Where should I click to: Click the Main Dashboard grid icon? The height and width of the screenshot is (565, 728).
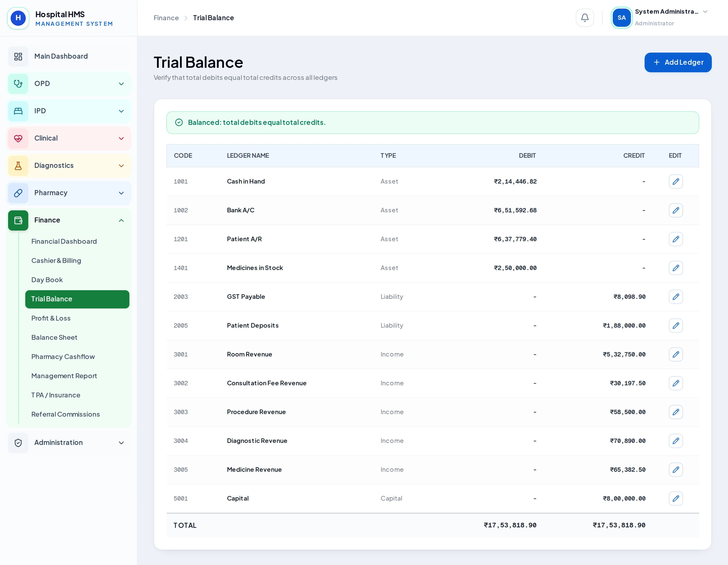pyautogui.click(x=18, y=56)
